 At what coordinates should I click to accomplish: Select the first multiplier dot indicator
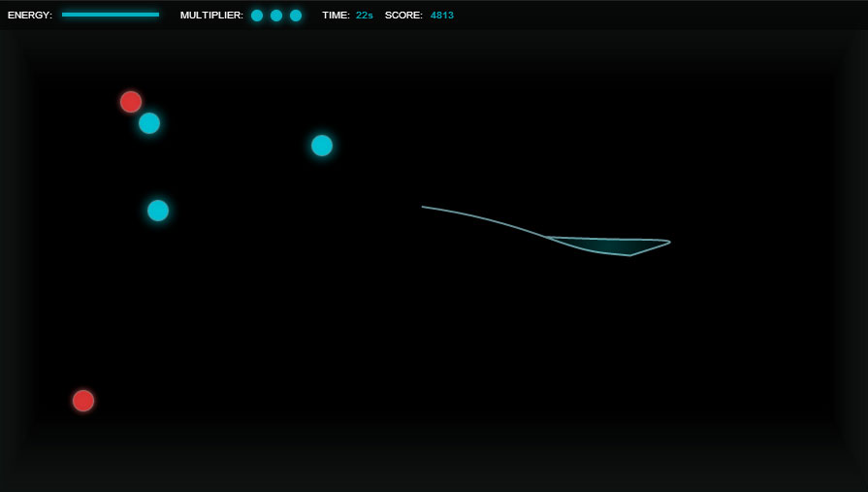tap(257, 16)
